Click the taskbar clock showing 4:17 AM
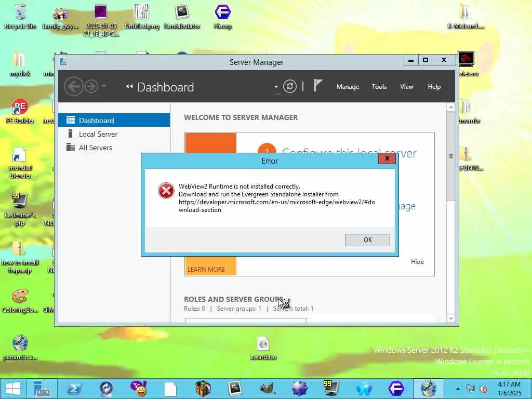Screen dimensions: 532x399 (509, 389)
